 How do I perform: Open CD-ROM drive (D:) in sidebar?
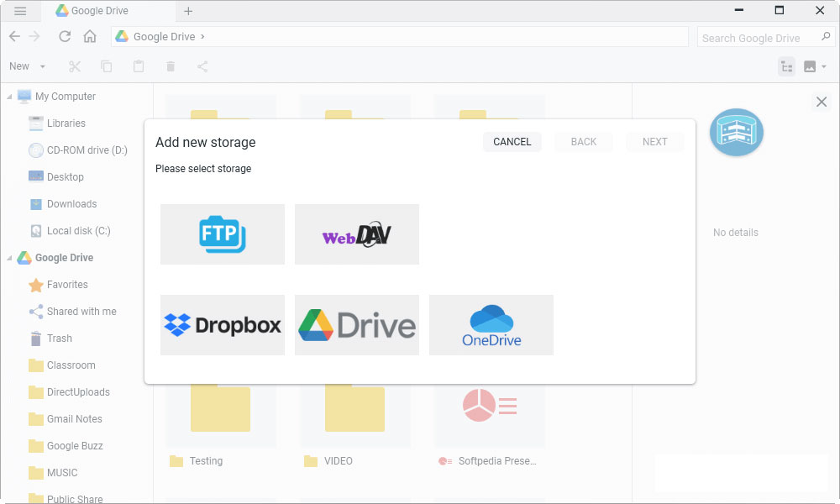point(87,150)
